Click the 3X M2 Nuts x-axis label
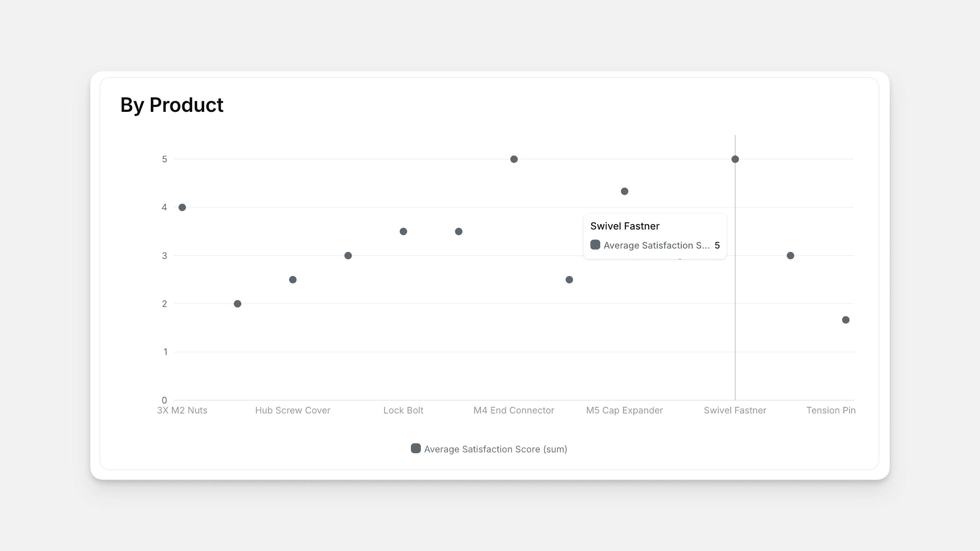 tap(182, 410)
